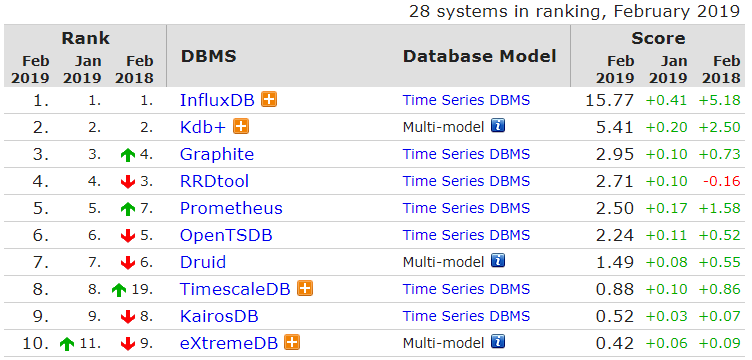
Task: Click the score value 2.50
Action: [x=614, y=208]
